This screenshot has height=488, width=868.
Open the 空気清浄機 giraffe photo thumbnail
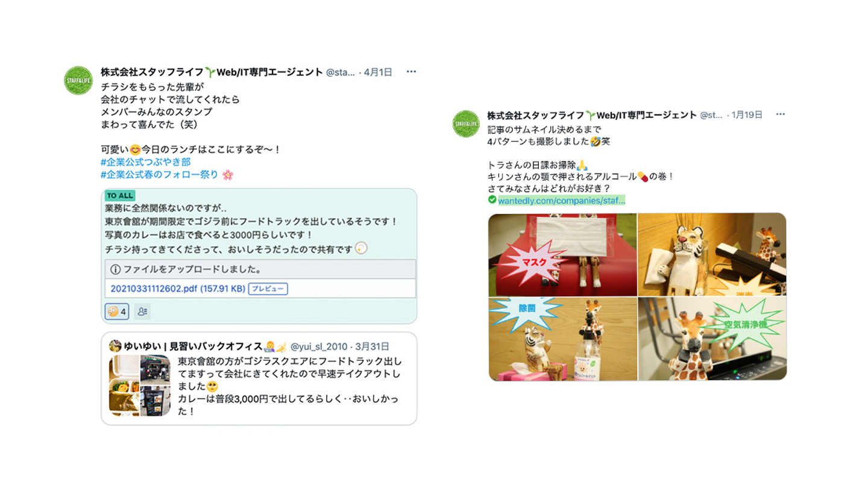coord(712,339)
